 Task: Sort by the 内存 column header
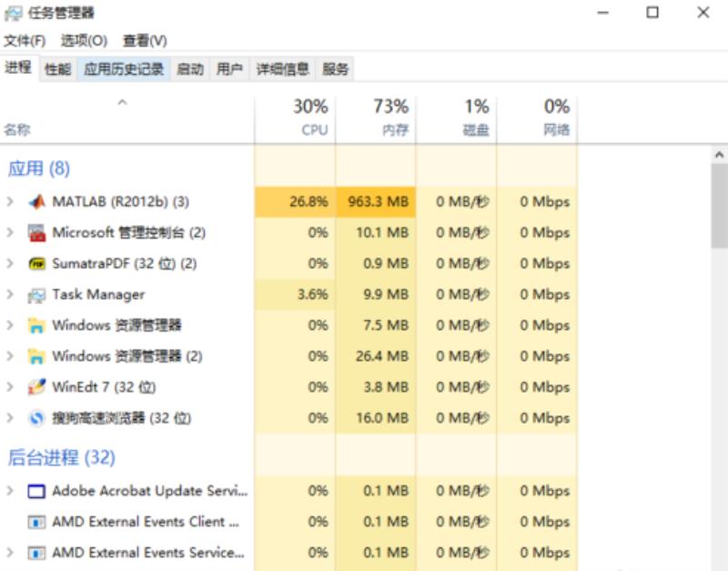[376, 118]
